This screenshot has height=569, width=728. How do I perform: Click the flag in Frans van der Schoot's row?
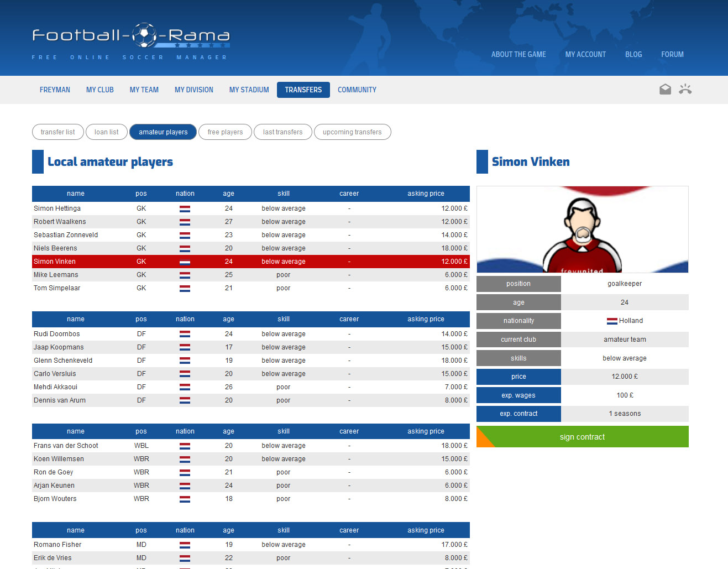(185, 446)
